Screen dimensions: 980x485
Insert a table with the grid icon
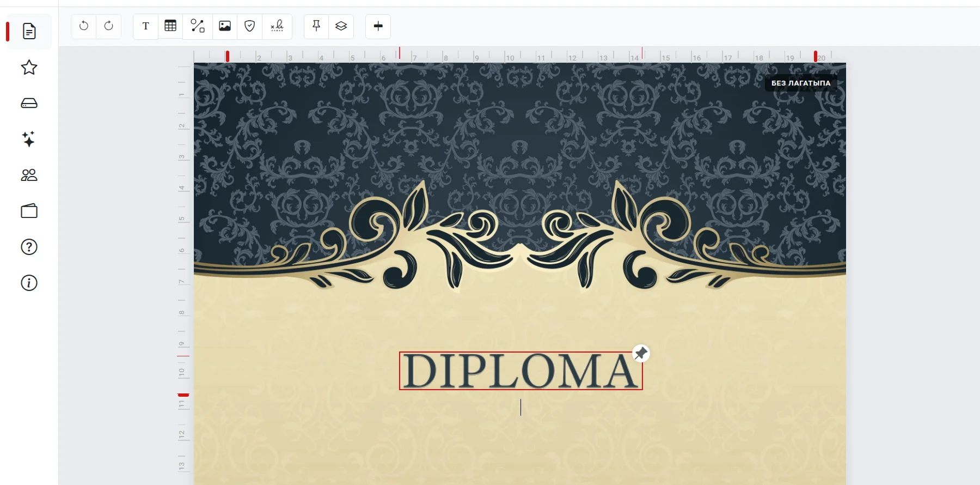(170, 26)
